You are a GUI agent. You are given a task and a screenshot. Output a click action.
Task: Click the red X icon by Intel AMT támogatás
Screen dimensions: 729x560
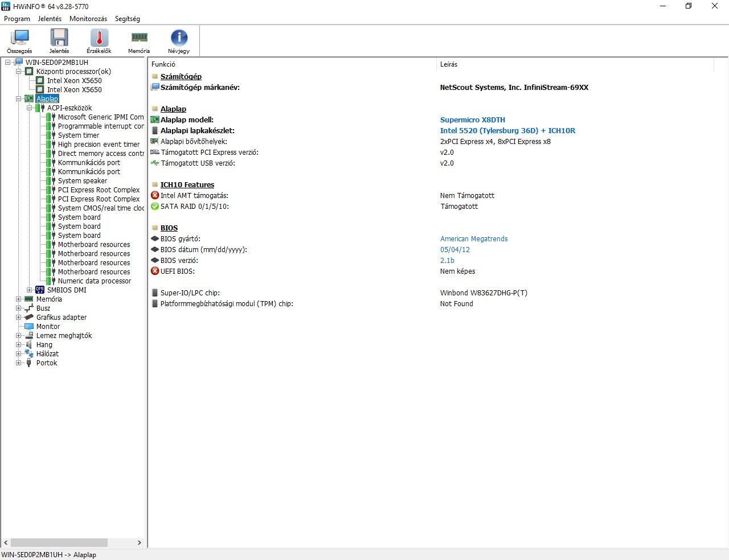[x=155, y=195]
